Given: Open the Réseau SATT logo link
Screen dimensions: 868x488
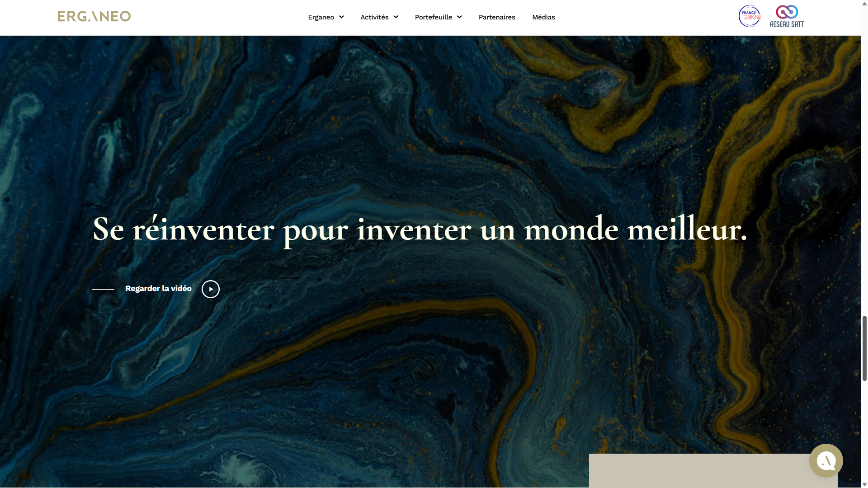Looking at the screenshot, I should pyautogui.click(x=787, y=16).
